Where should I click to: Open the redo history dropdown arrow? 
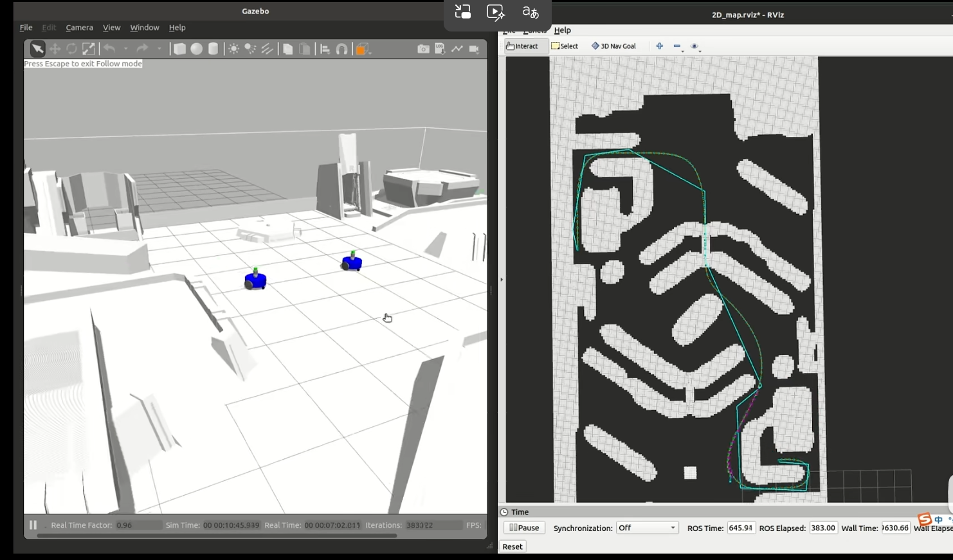pos(159,49)
